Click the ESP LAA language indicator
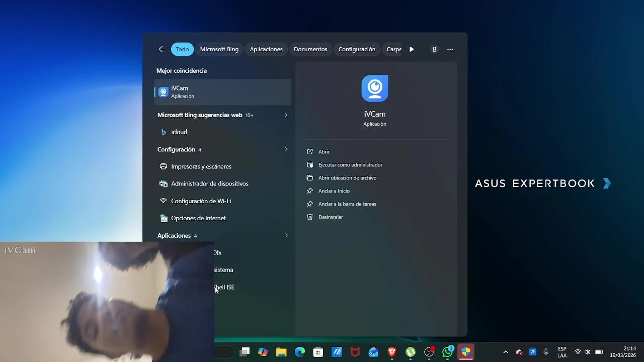The width and height of the screenshot is (644, 362). point(562,352)
